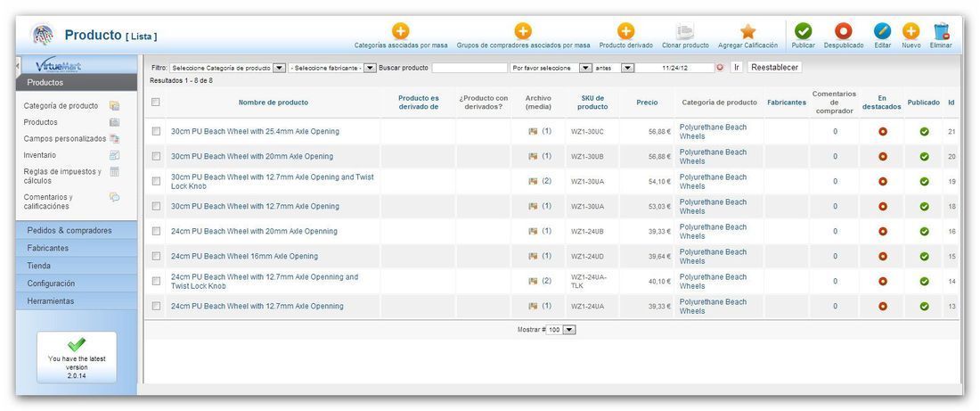Check the 30cm 12.7mm Twist Lock Knob row
The image size is (980, 411).
pyautogui.click(x=156, y=181)
